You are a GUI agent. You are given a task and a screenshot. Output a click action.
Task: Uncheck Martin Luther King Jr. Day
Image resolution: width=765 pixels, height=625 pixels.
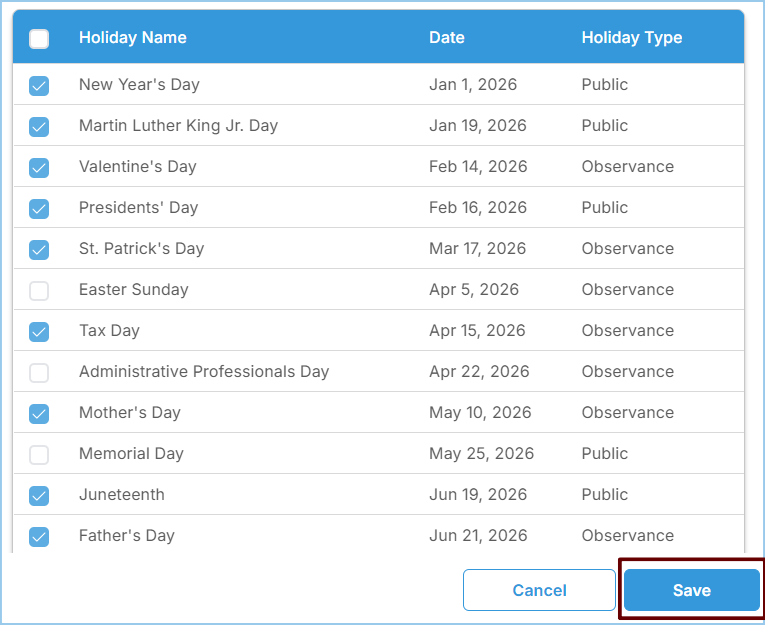[39, 127]
